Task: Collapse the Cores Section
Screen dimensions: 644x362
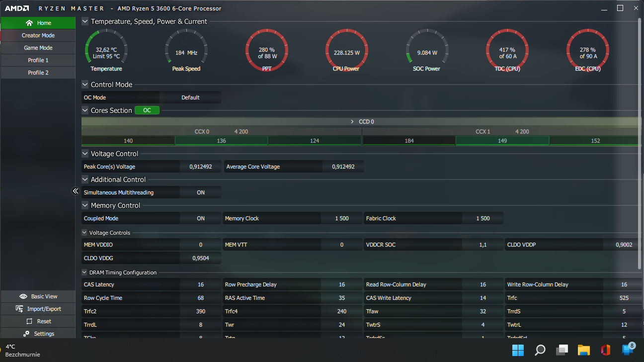Action: (x=85, y=110)
